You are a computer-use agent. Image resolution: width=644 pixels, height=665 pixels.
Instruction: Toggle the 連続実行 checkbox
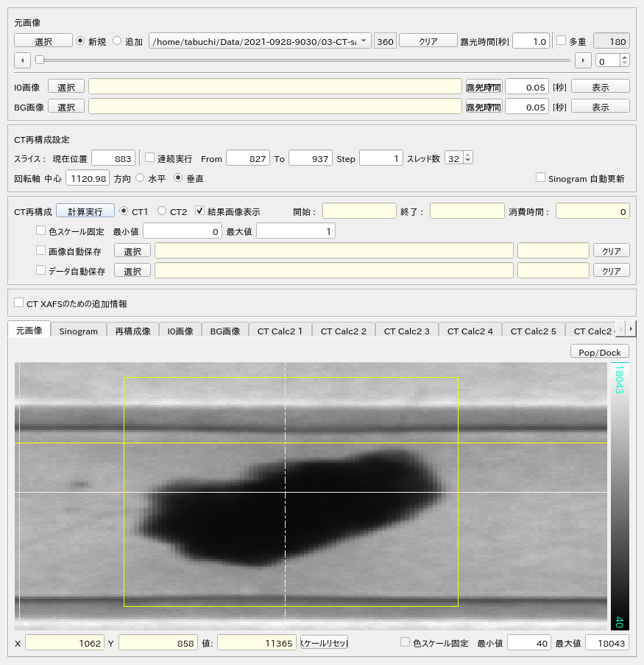(150, 158)
